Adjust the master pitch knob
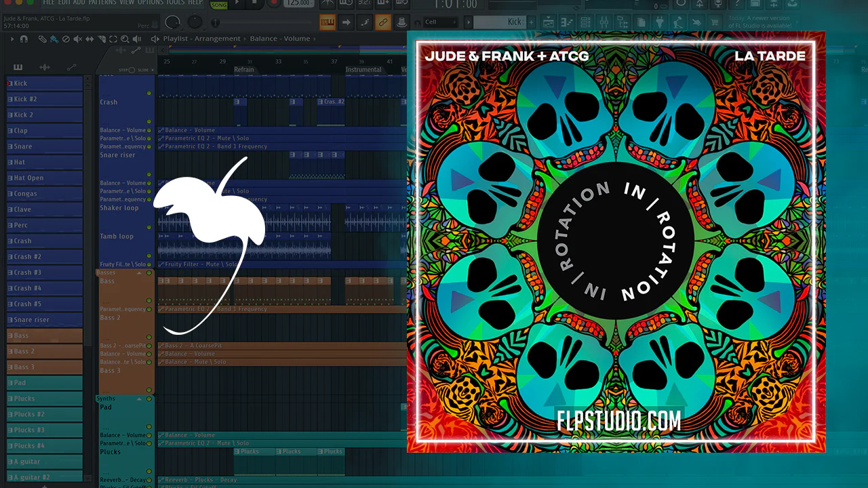Image resolution: width=868 pixels, height=488 pixels. point(195,22)
